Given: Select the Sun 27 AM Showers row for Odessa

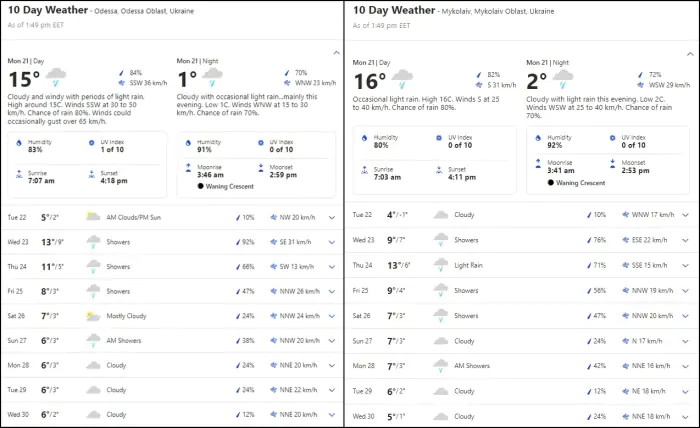Looking at the screenshot, I should [170, 341].
